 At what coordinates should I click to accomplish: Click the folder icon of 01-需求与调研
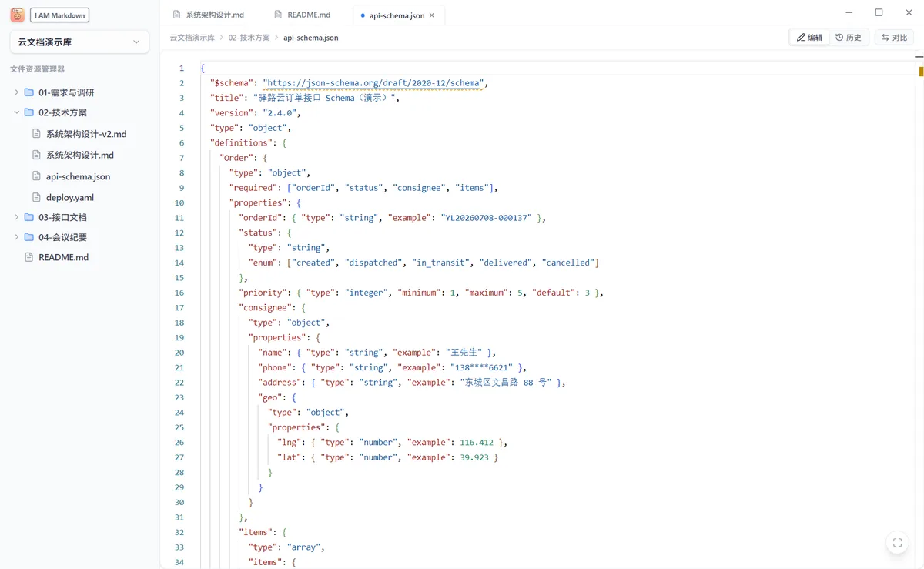click(28, 92)
